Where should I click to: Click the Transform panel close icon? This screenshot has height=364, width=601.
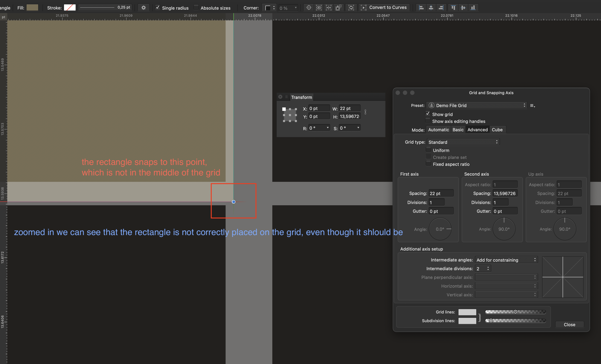click(280, 97)
